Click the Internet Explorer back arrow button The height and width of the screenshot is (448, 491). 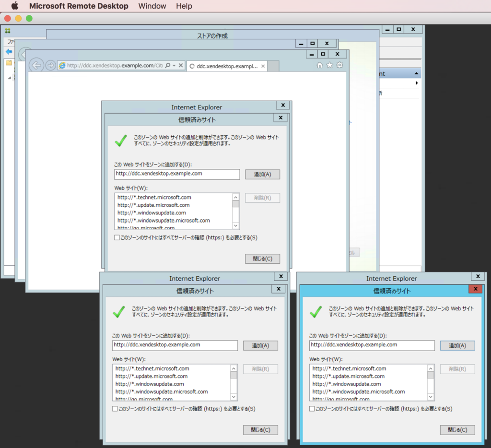tap(36, 65)
